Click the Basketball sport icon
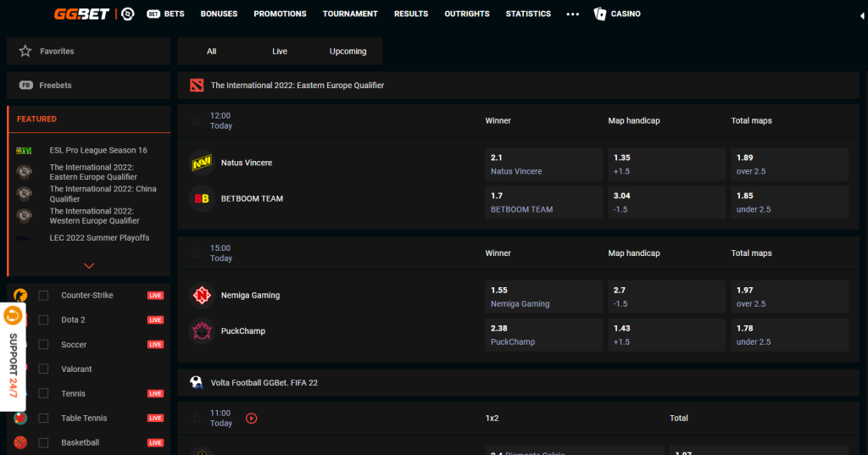This screenshot has width=868, height=455. (20, 443)
